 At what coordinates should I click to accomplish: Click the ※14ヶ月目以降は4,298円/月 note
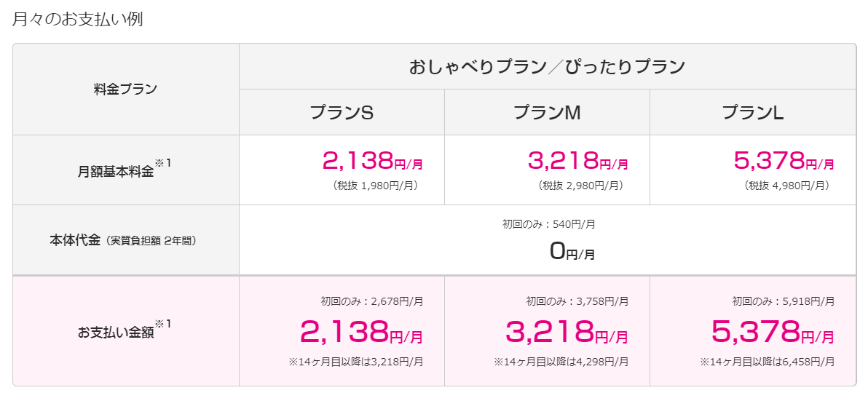561,362
